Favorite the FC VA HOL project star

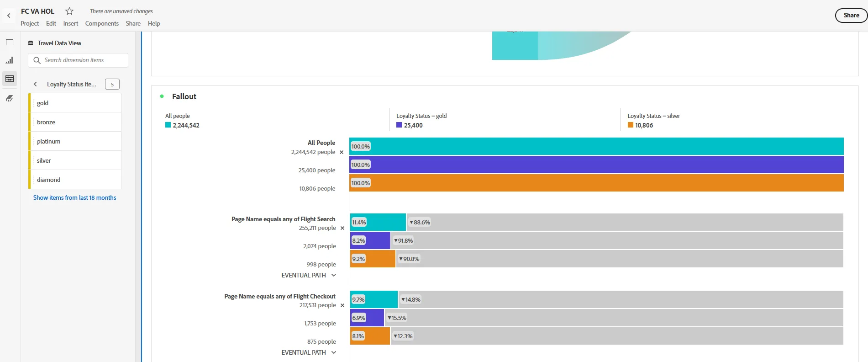69,11
